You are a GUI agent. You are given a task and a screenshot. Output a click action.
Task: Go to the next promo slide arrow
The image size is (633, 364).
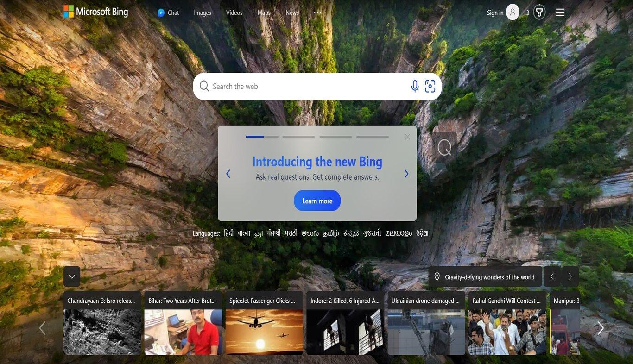[406, 174]
